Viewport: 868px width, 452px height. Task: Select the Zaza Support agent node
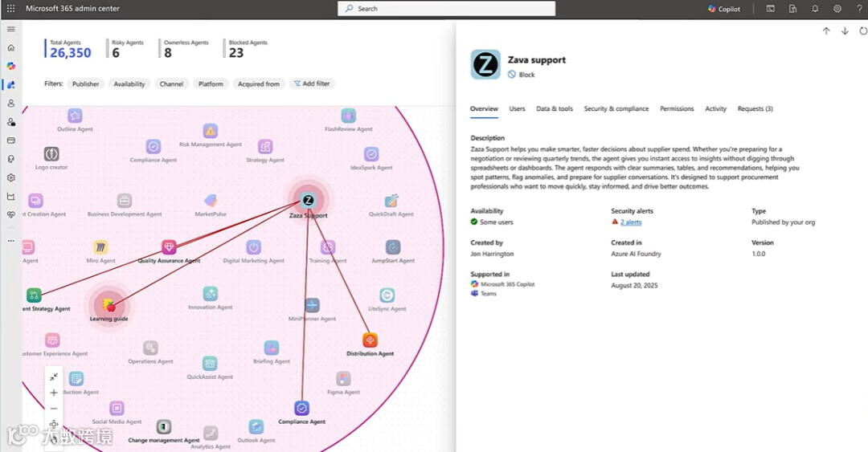coord(309,200)
